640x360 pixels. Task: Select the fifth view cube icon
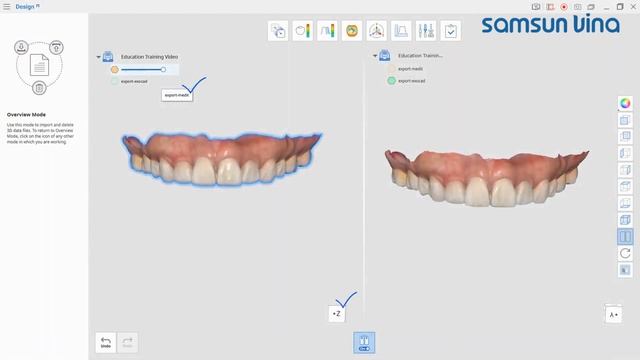tap(625, 187)
